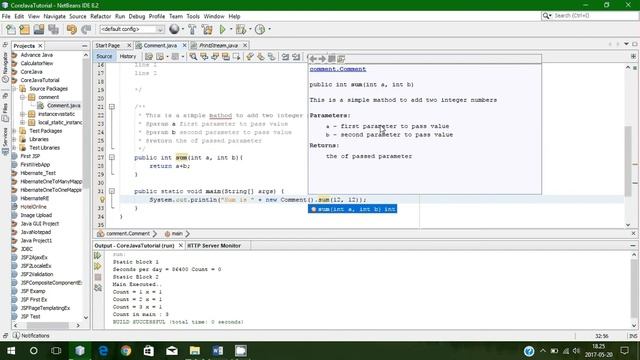
Task: Run the project with green play icon
Action: (x=222, y=29)
